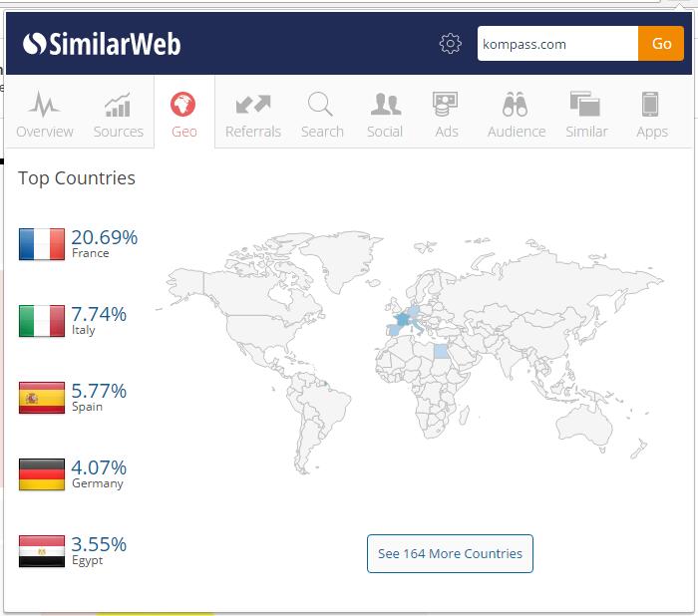
Task: Click the Search magnifier icon
Action: [x=321, y=105]
